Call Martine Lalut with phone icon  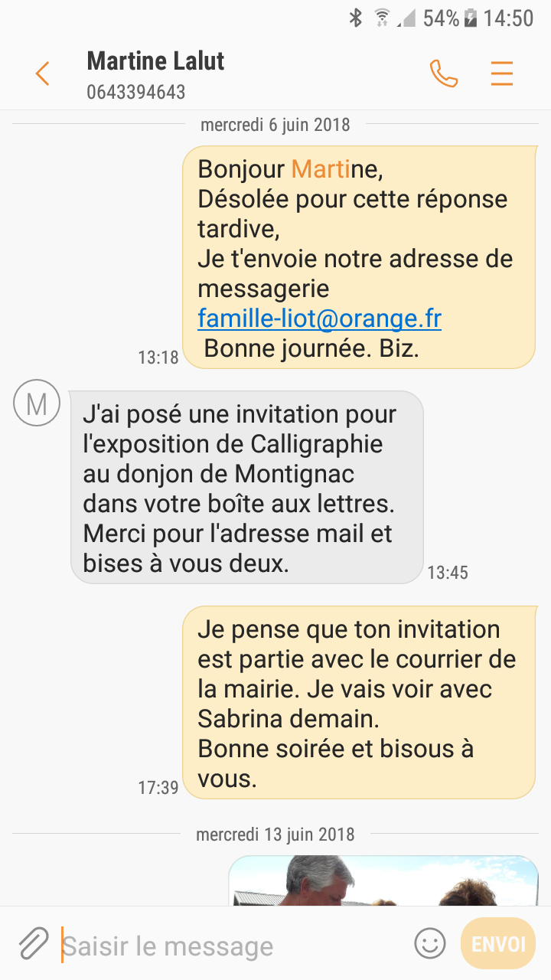pyautogui.click(x=443, y=73)
